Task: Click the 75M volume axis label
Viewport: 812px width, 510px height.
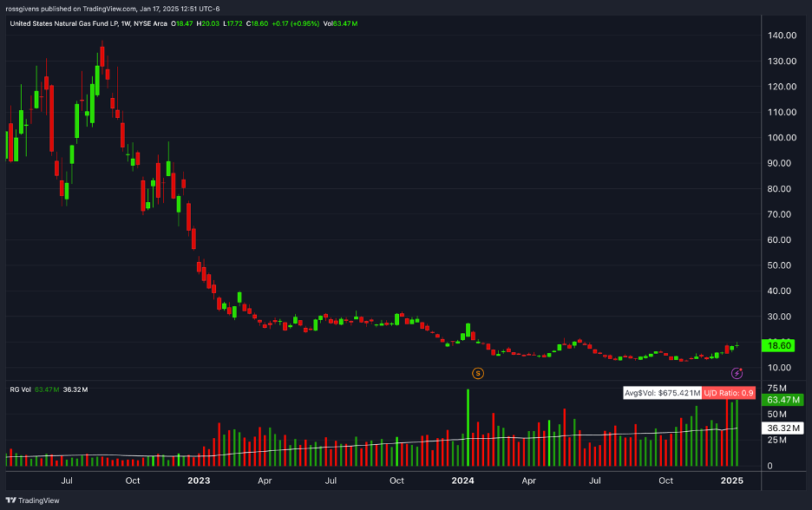Action: (776, 389)
